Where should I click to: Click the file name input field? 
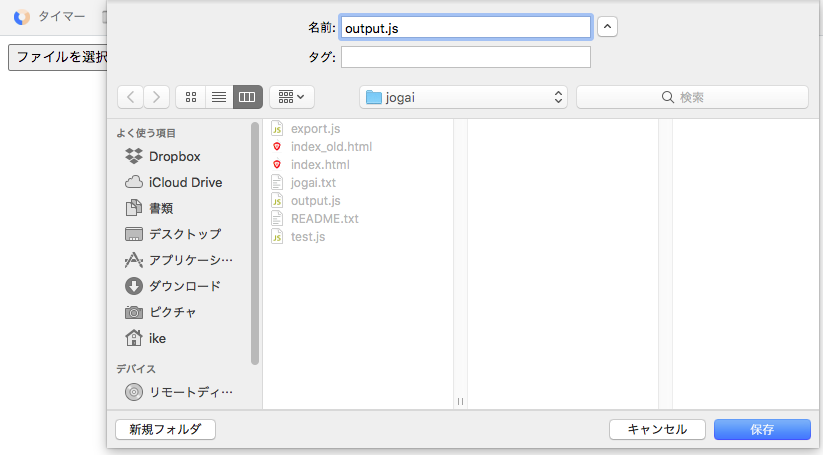(x=465, y=27)
